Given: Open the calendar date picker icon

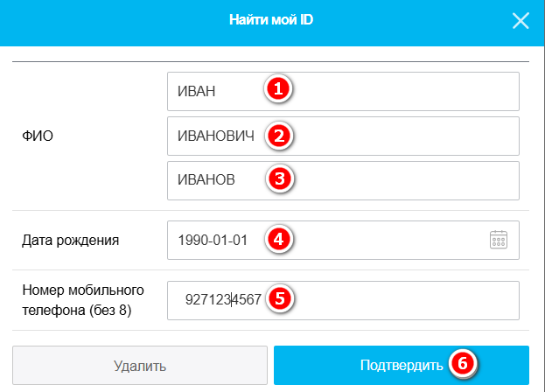Looking at the screenshot, I should [x=498, y=240].
